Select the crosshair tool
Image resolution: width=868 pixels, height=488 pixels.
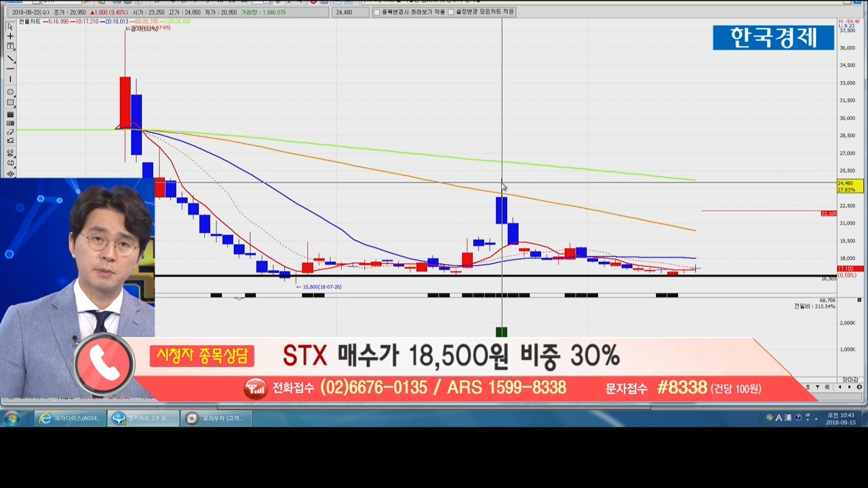[10, 37]
